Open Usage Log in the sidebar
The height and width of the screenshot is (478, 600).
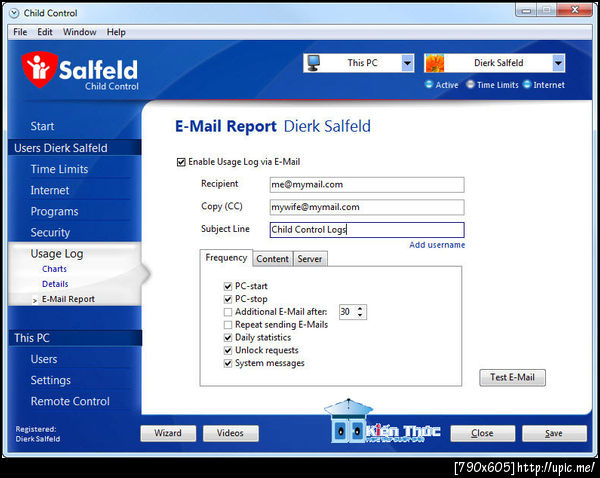point(57,254)
